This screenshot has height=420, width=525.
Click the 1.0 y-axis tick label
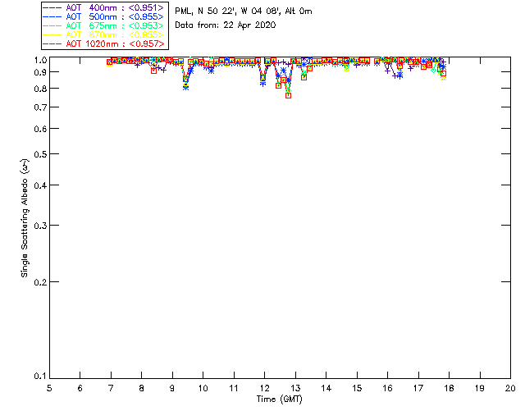[x=40, y=60]
